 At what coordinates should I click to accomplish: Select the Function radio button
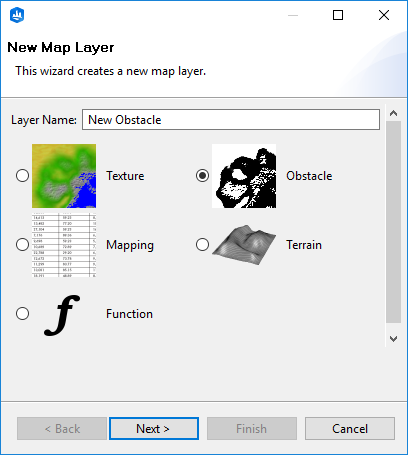pos(22,314)
